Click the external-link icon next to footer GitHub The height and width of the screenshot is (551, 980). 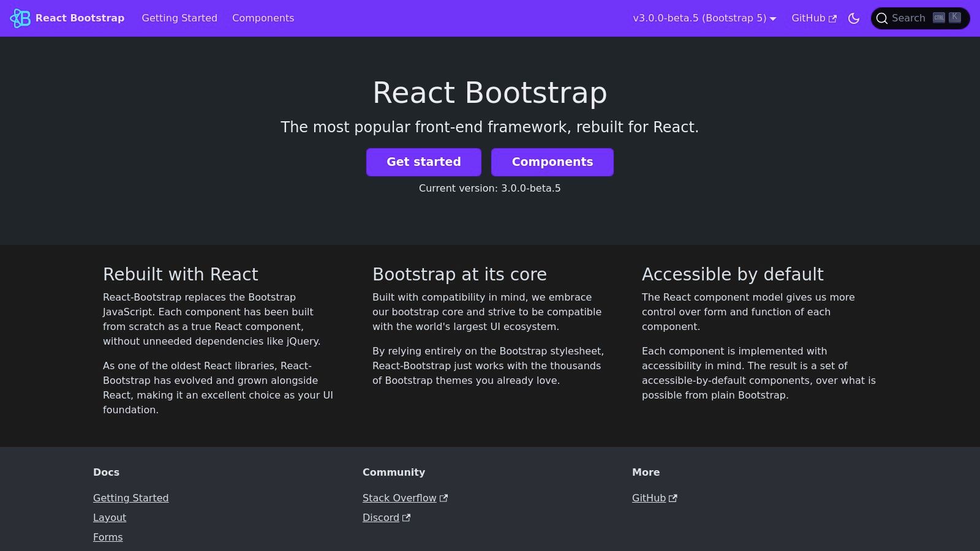[x=673, y=498]
